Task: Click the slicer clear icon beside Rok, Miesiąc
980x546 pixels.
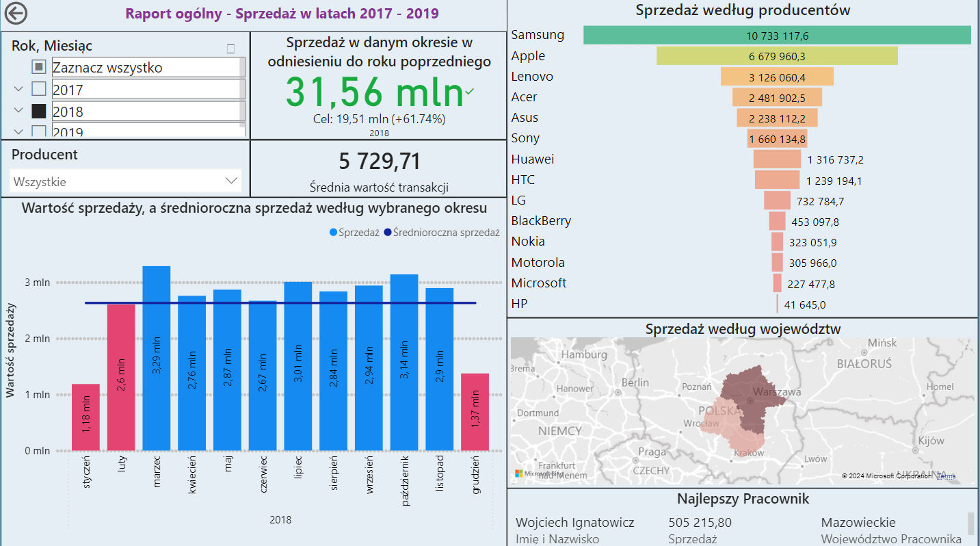Action: [x=230, y=49]
